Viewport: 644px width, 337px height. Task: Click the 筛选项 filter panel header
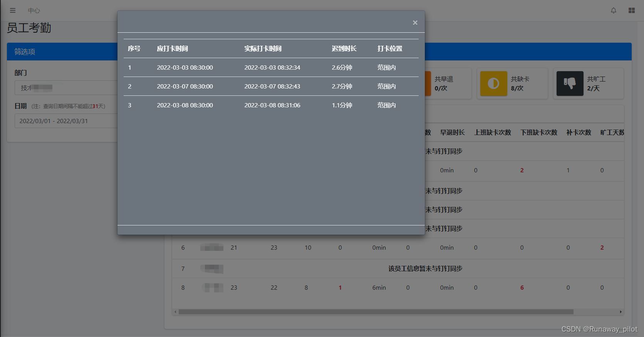pyautogui.click(x=62, y=52)
